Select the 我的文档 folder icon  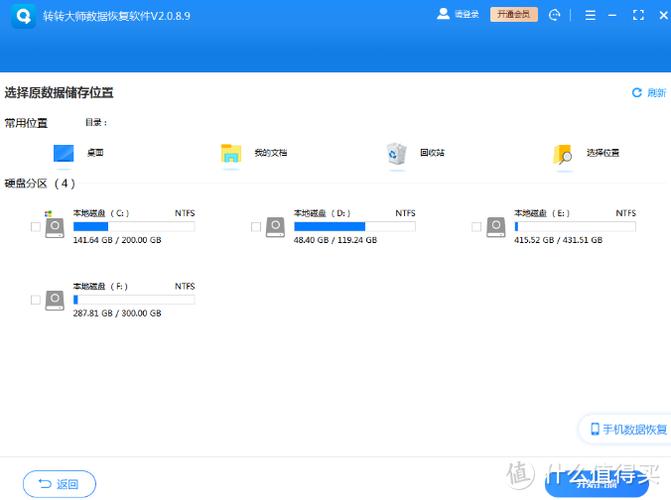pyautogui.click(x=231, y=154)
